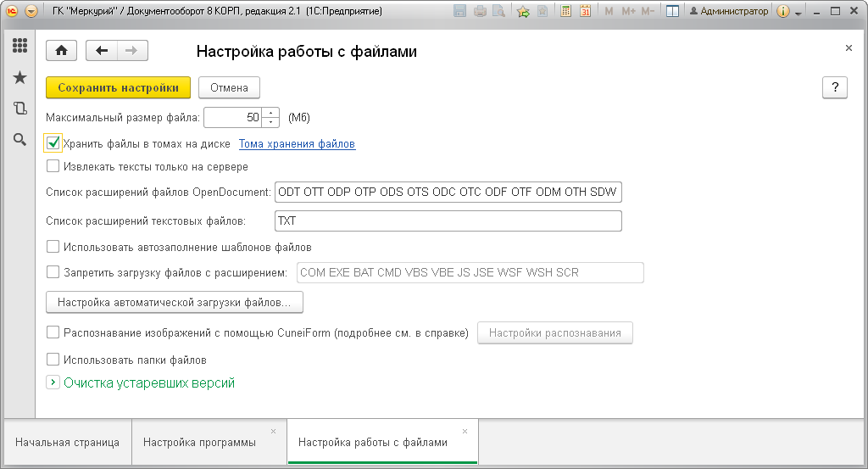Switch to Начальная страница tab
Screen dimensions: 868x469
68,443
